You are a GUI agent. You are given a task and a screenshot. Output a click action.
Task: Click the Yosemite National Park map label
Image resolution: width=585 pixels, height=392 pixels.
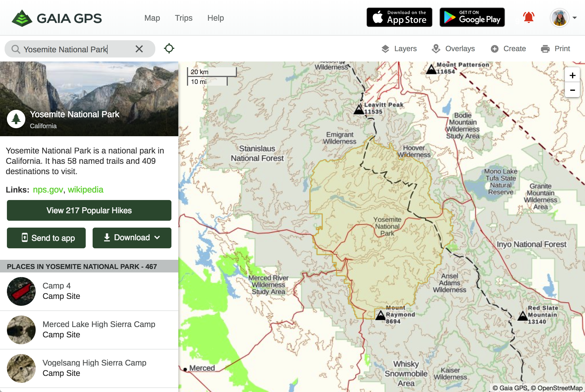pos(387,226)
